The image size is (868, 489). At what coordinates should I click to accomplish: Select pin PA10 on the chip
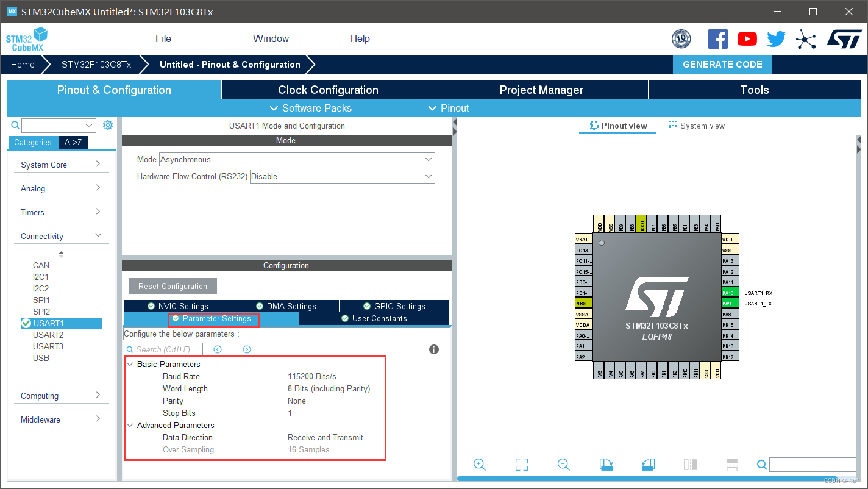[730, 293]
